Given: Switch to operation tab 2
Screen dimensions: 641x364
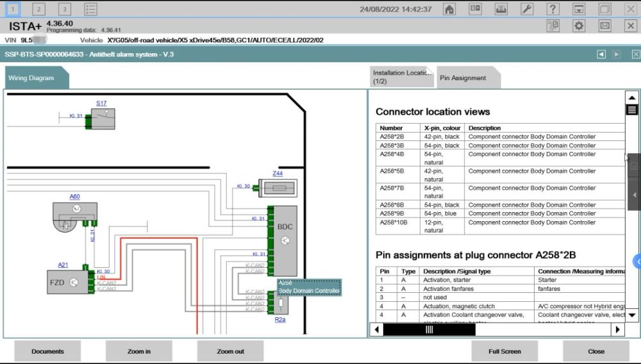Looking at the screenshot, I should (x=39, y=9).
